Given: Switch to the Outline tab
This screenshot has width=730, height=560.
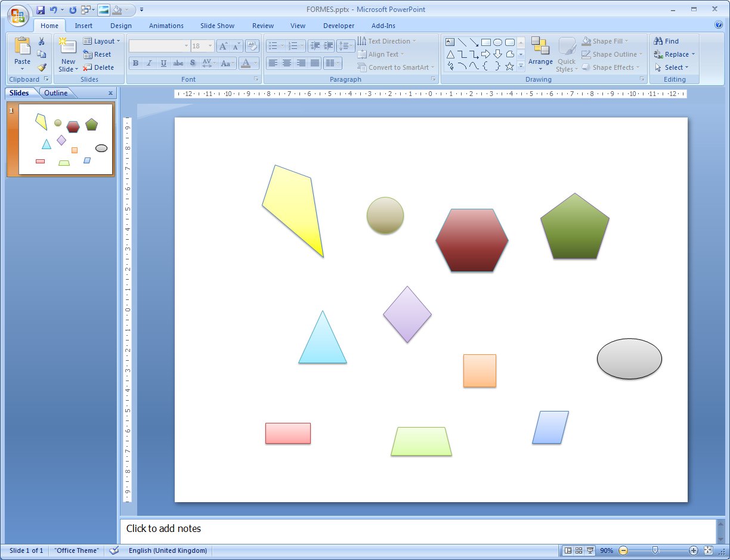Looking at the screenshot, I should click(56, 93).
